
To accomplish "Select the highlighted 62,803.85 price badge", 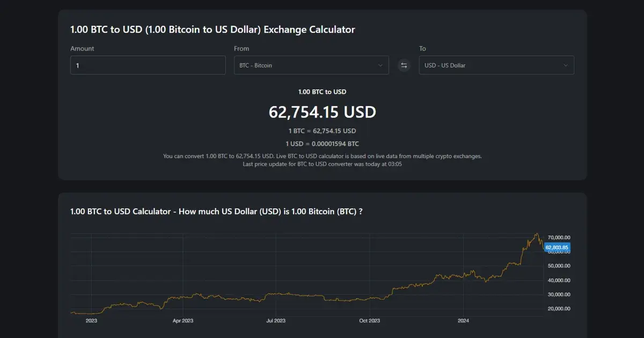I will [x=557, y=247].
